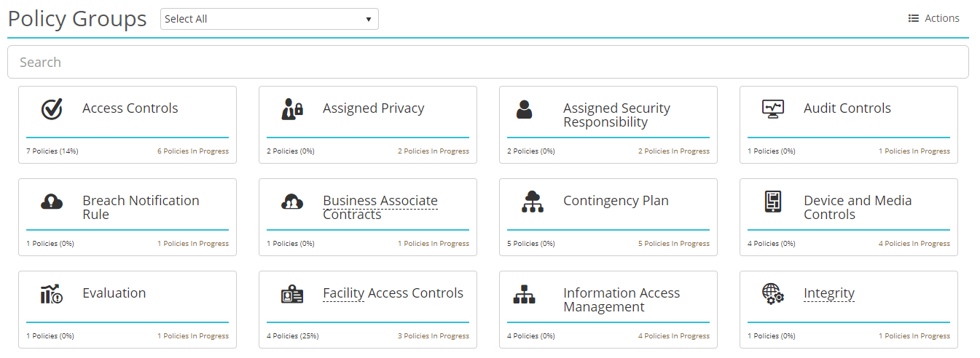Click the Policy Groups page heading
This screenshot has height=358, width=980.
click(77, 19)
